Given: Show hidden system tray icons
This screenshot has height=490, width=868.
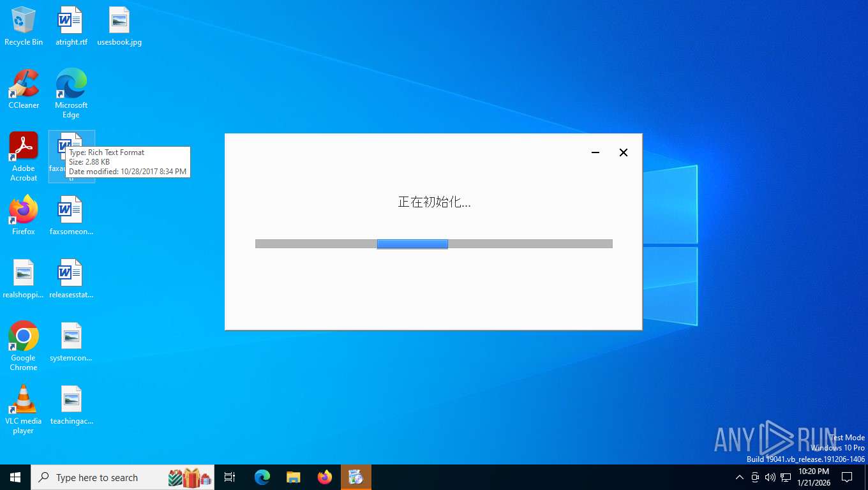Looking at the screenshot, I should (x=740, y=477).
